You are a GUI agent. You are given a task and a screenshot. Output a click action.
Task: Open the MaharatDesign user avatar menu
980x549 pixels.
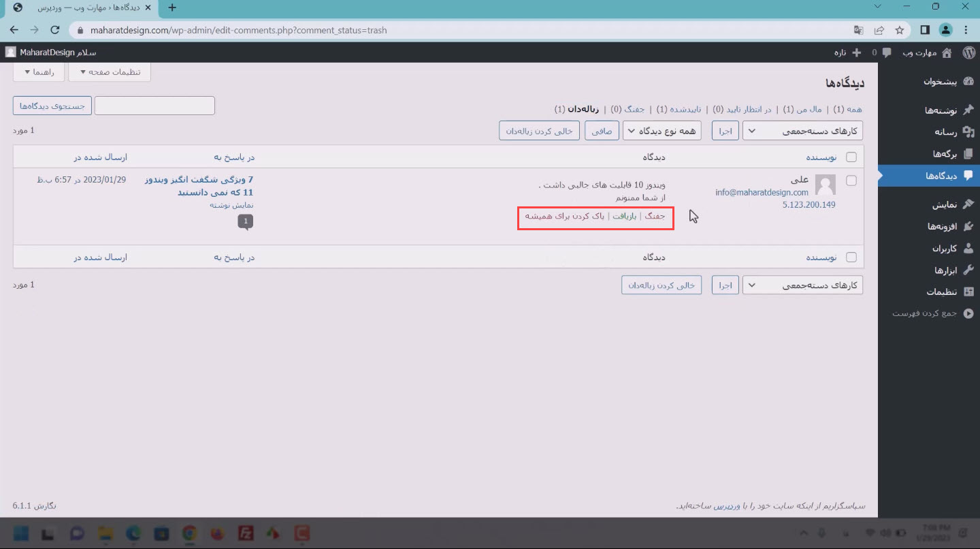[x=10, y=52]
